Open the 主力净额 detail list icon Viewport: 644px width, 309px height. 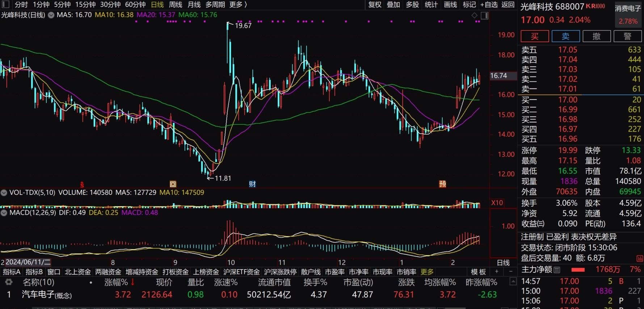coord(557,270)
